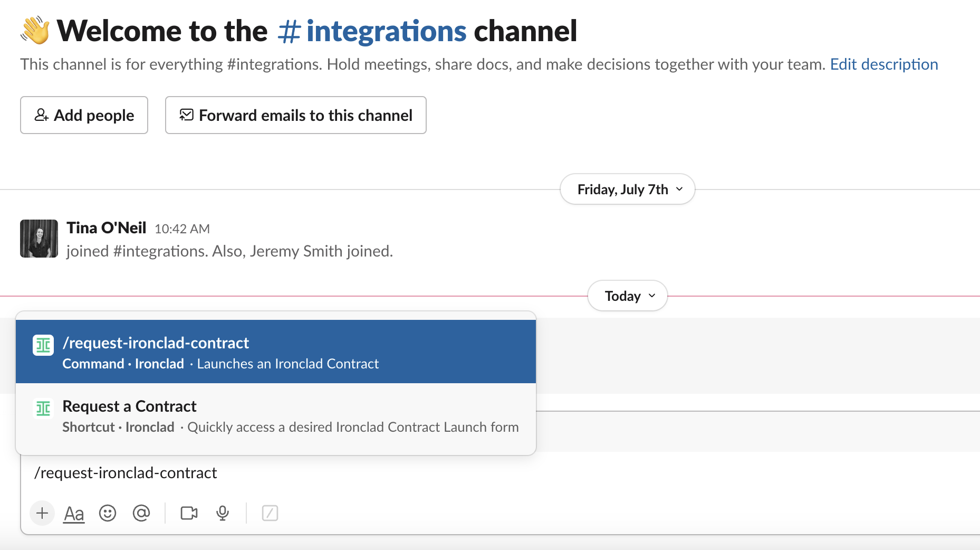Expand the Today date dropdown
The image size is (980, 550).
(628, 296)
